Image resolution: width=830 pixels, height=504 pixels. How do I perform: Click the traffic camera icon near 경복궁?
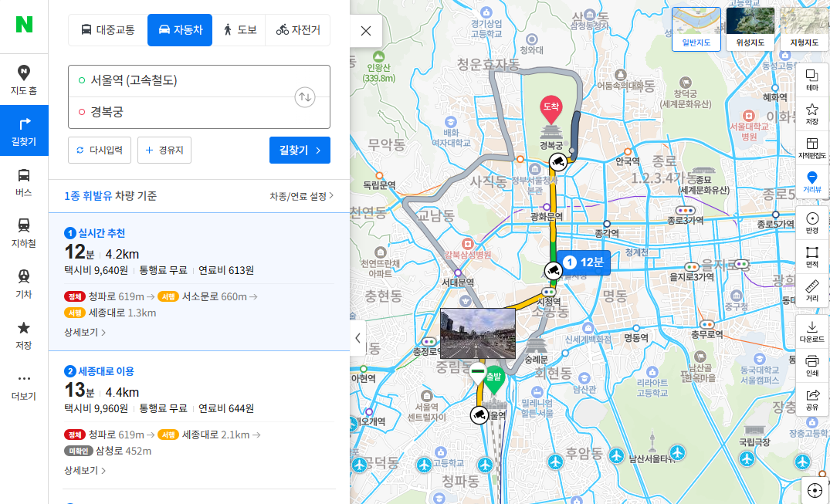point(557,162)
